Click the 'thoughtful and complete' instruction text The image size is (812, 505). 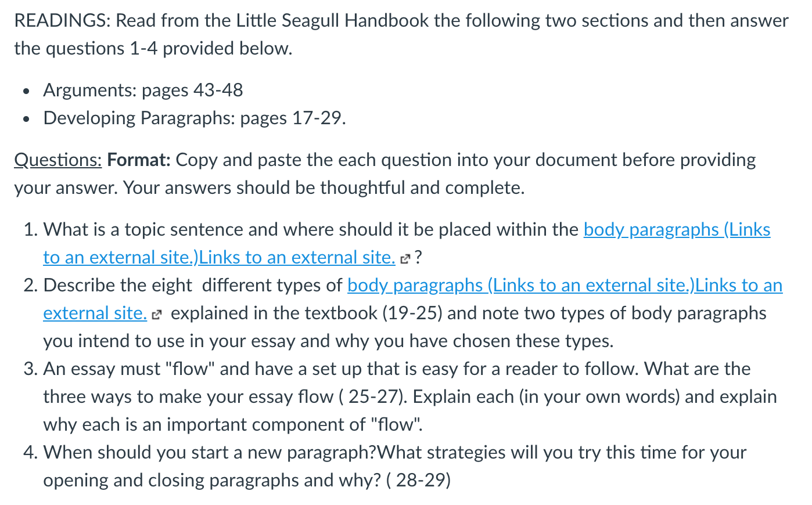[422, 187]
